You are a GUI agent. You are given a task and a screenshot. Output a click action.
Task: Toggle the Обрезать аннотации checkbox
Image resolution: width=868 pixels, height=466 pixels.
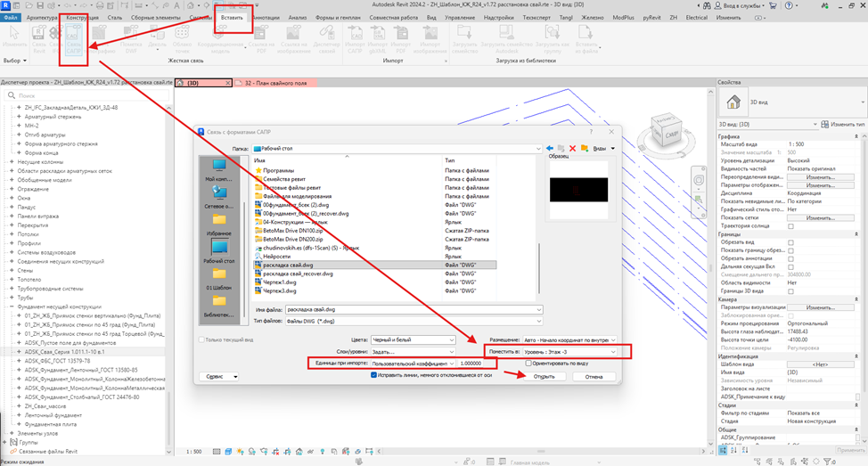coord(790,258)
